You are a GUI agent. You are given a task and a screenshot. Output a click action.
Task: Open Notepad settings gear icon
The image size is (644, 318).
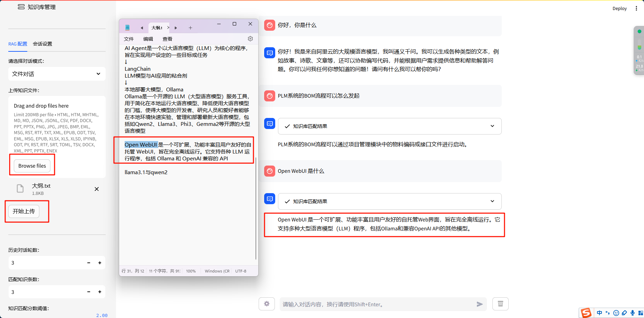(x=250, y=39)
